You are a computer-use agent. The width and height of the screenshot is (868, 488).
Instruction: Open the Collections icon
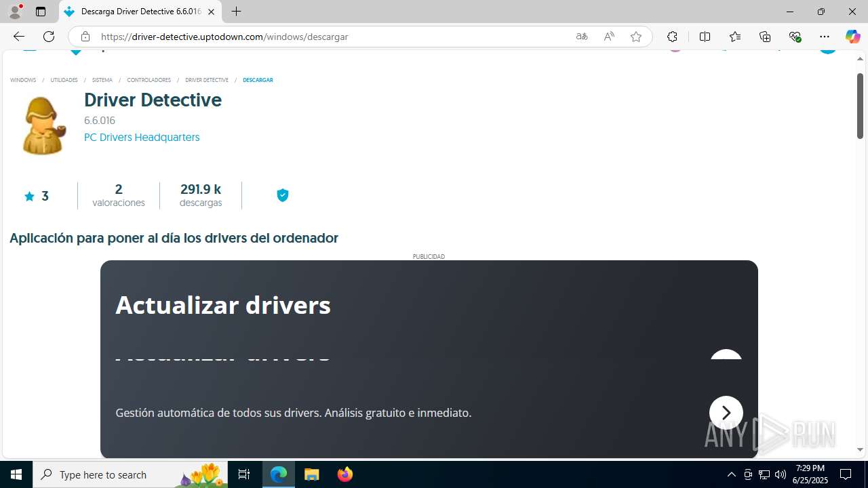(765, 37)
